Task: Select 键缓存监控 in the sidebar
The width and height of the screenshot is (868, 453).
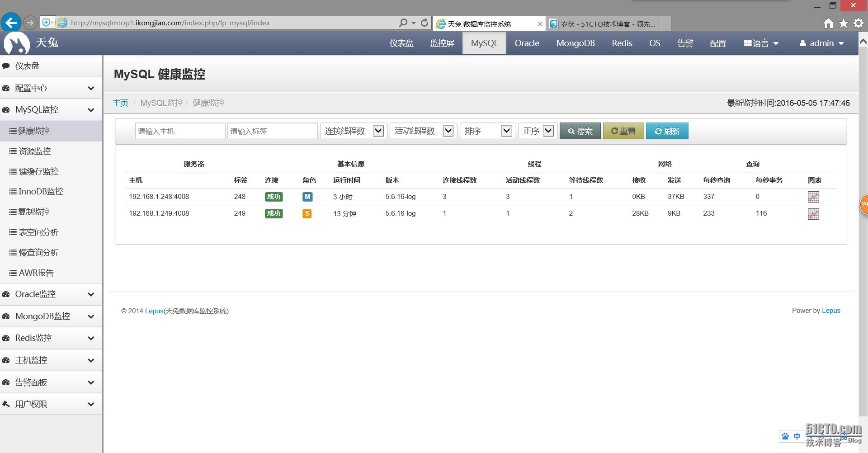Action: [x=51, y=172]
